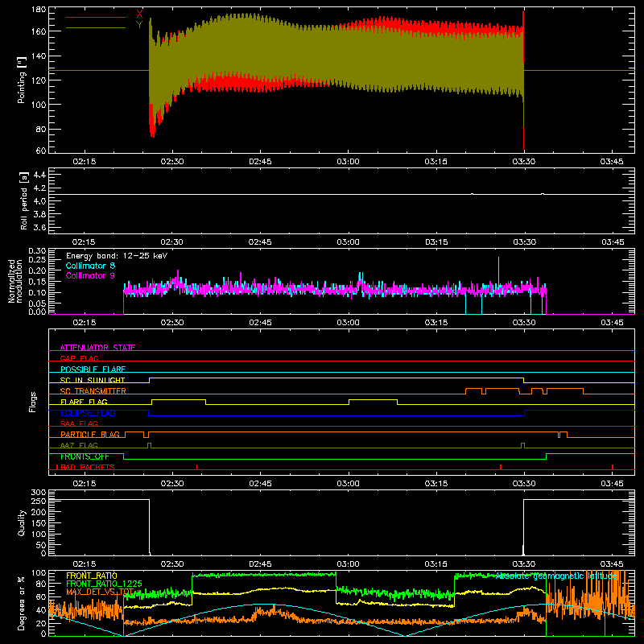Click 03:15 tick under Flags plot
This screenshot has height=644, width=644.
[x=436, y=484]
